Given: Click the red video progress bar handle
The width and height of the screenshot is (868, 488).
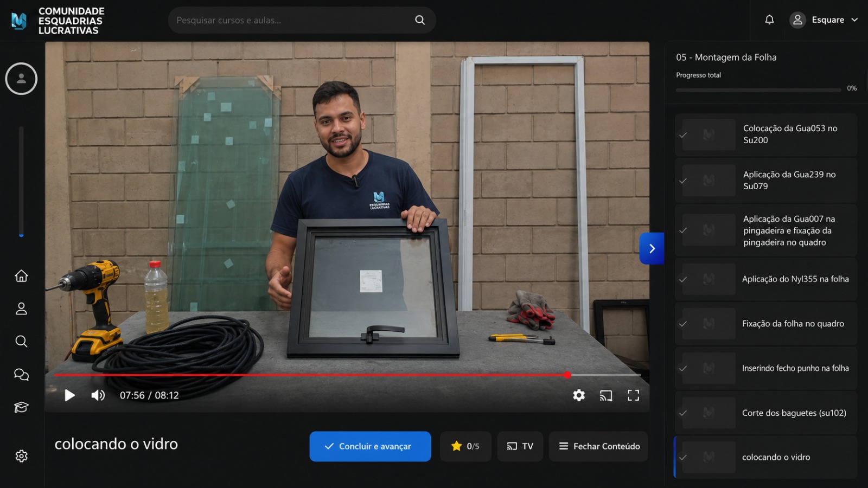Looking at the screenshot, I should 567,375.
